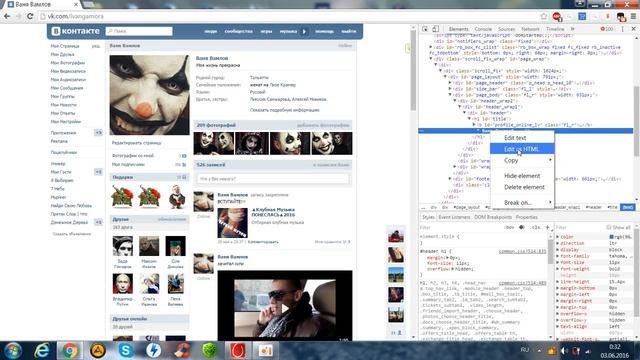Open the Windows Start button
This screenshot has width=640, height=360.
(x=13, y=351)
